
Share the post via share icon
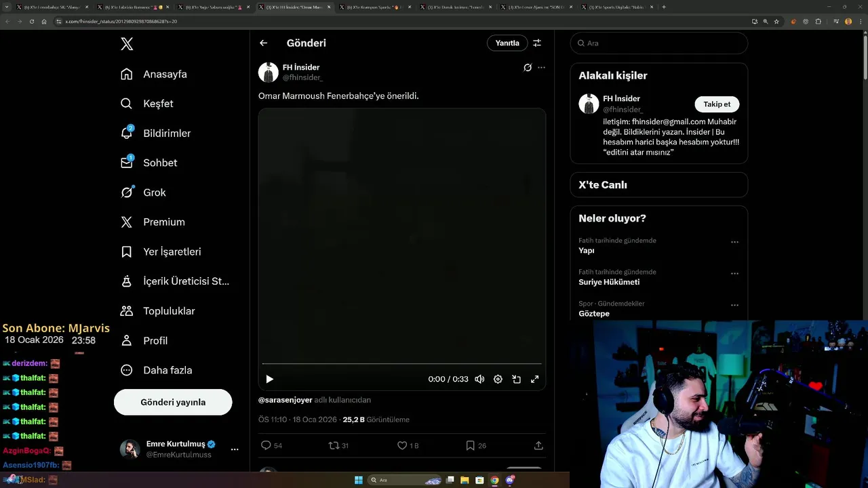click(x=538, y=445)
